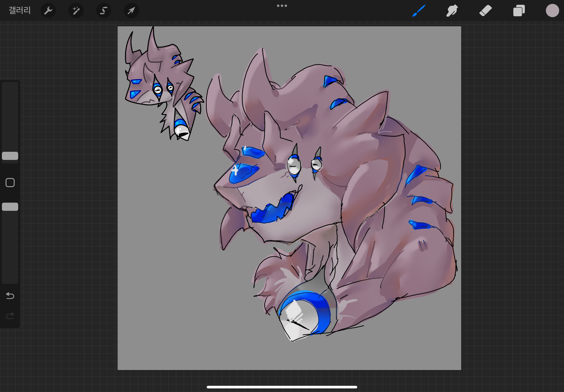The width and height of the screenshot is (564, 392).
Task: Open the active color circle picker
Action: 552,11
